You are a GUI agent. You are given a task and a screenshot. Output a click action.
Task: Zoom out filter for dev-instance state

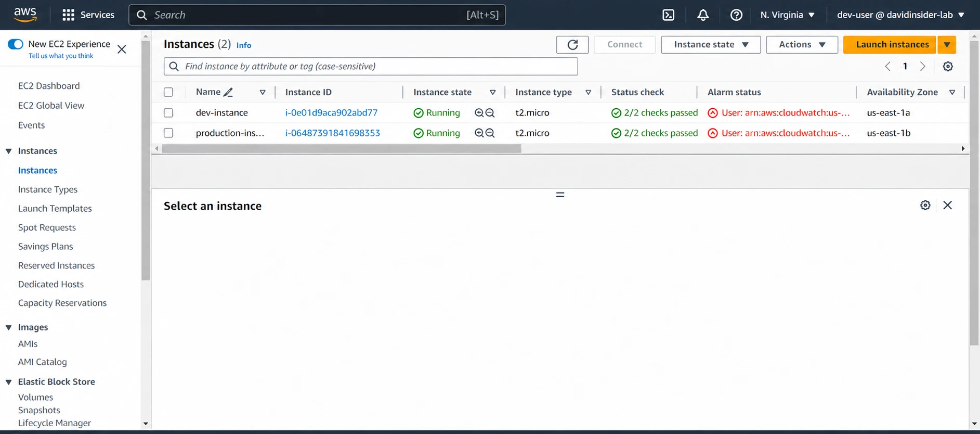pyautogui.click(x=490, y=113)
